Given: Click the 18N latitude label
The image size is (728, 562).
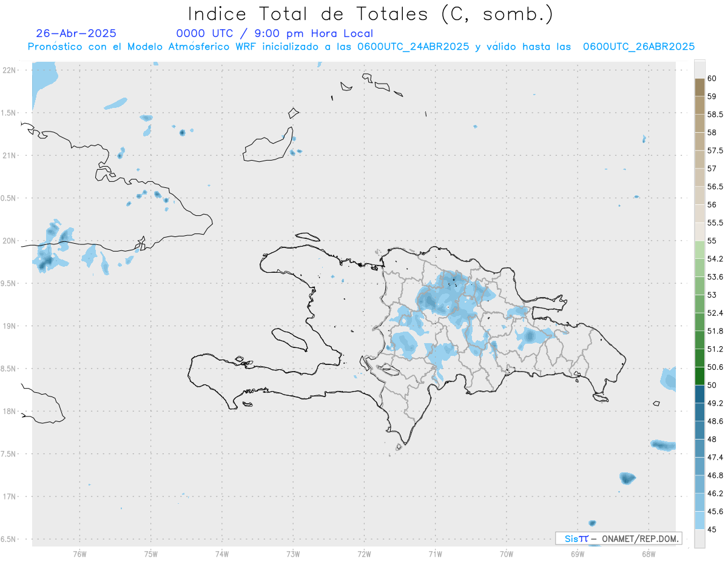Looking at the screenshot, I should [9, 412].
